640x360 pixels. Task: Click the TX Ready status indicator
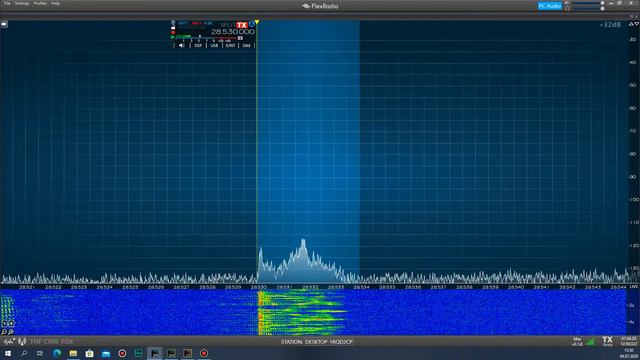pyautogui.click(x=607, y=341)
